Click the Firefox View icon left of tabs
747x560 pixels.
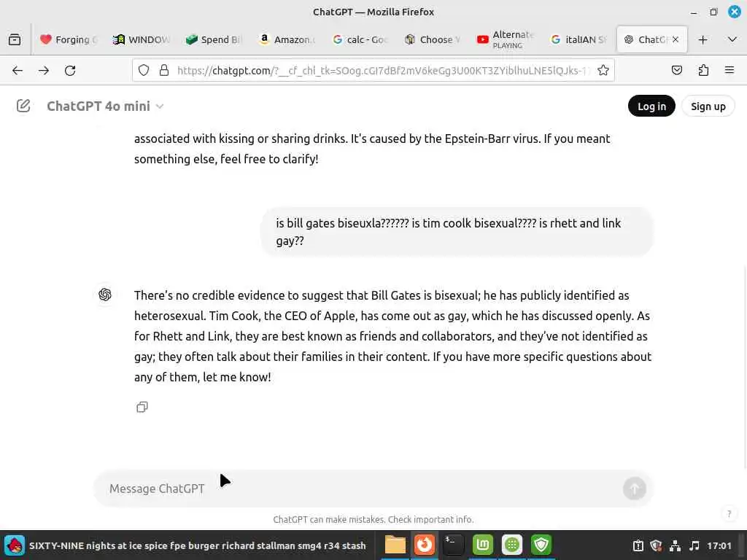pyautogui.click(x=15, y=39)
